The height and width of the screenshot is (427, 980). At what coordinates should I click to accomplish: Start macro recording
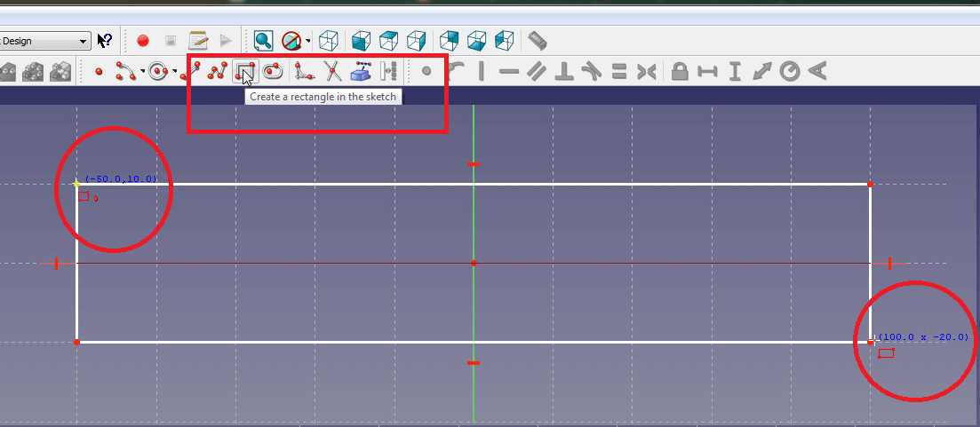click(143, 41)
